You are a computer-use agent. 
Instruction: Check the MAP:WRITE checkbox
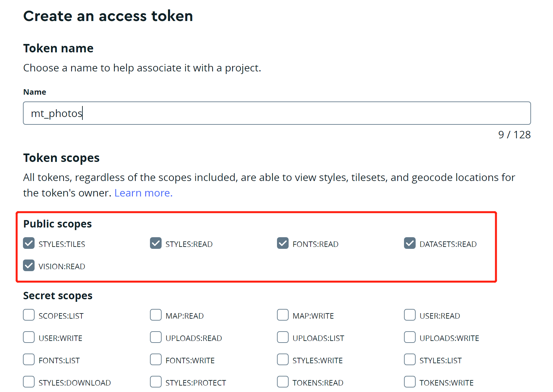point(283,315)
